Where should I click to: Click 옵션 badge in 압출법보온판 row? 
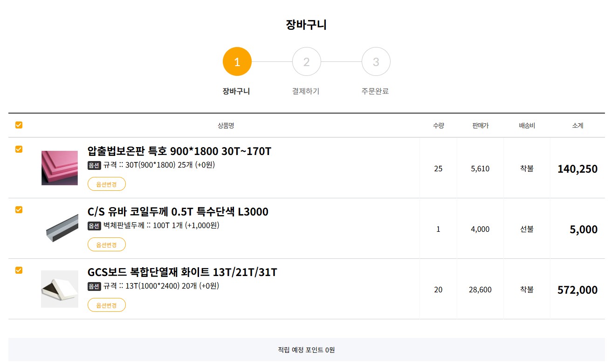pyautogui.click(x=94, y=165)
